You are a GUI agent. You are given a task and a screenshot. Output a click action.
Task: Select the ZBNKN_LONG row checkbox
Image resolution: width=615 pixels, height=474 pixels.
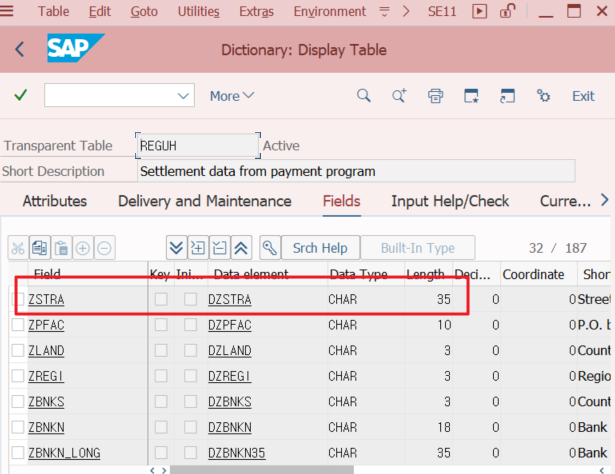click(18, 452)
